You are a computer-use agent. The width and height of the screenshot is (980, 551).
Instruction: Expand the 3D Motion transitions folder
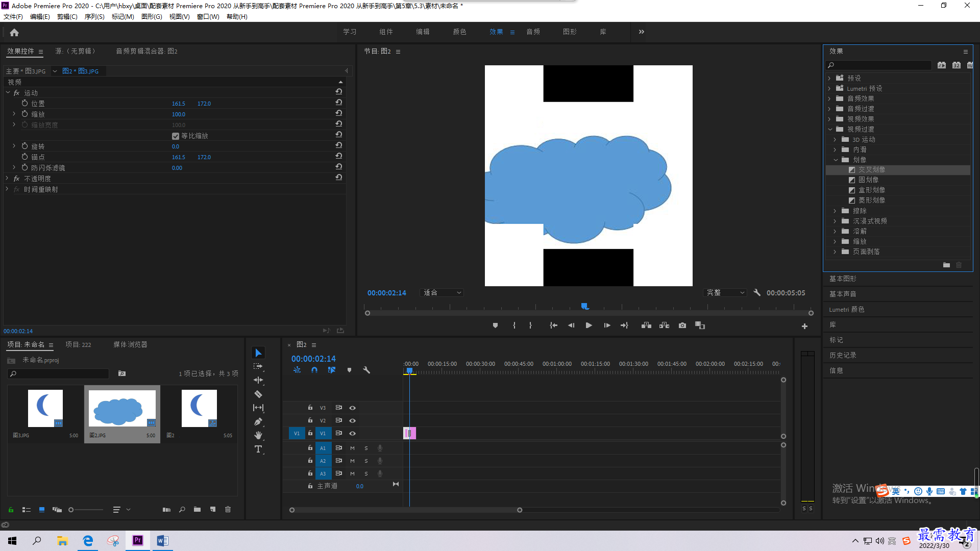coord(835,139)
